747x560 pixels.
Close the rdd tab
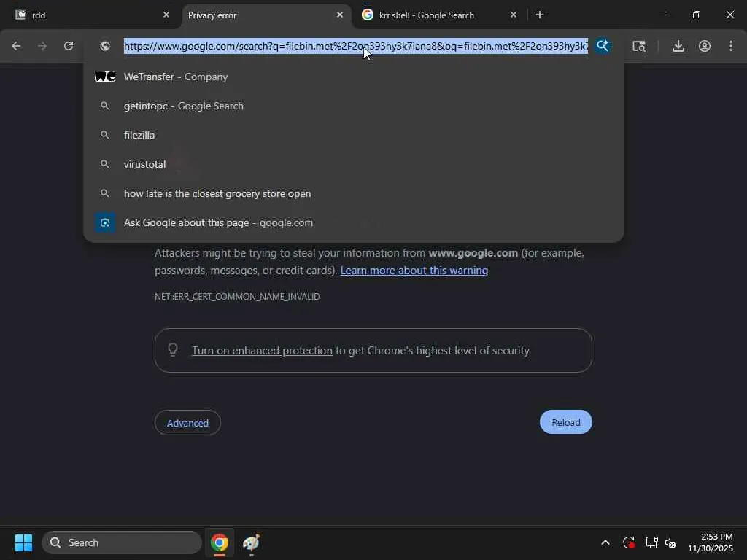pos(166,15)
